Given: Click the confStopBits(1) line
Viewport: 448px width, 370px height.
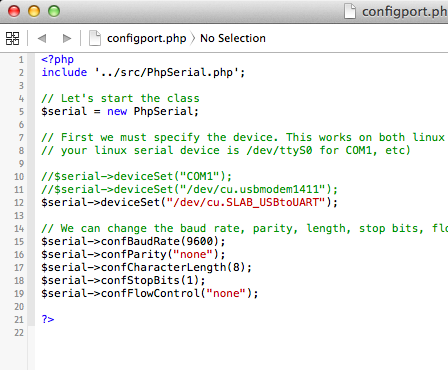Looking at the screenshot, I should (x=123, y=280).
